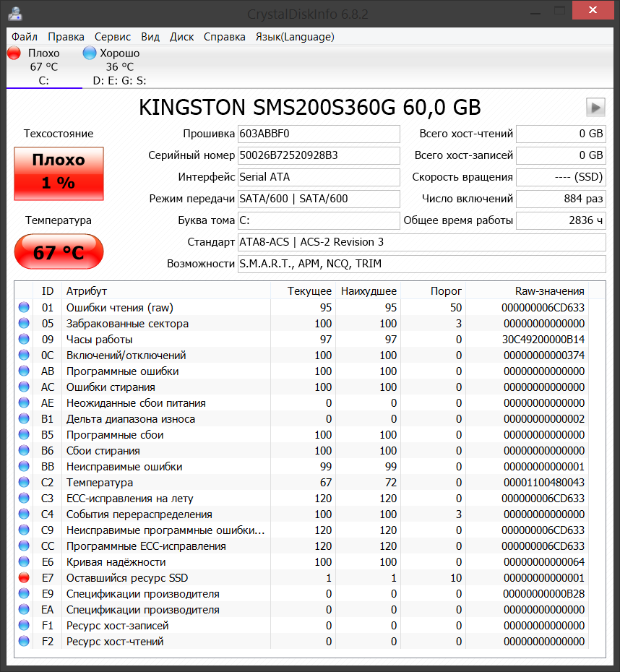Click the Атрибут column header
This screenshot has width=620, height=672.
166,291
